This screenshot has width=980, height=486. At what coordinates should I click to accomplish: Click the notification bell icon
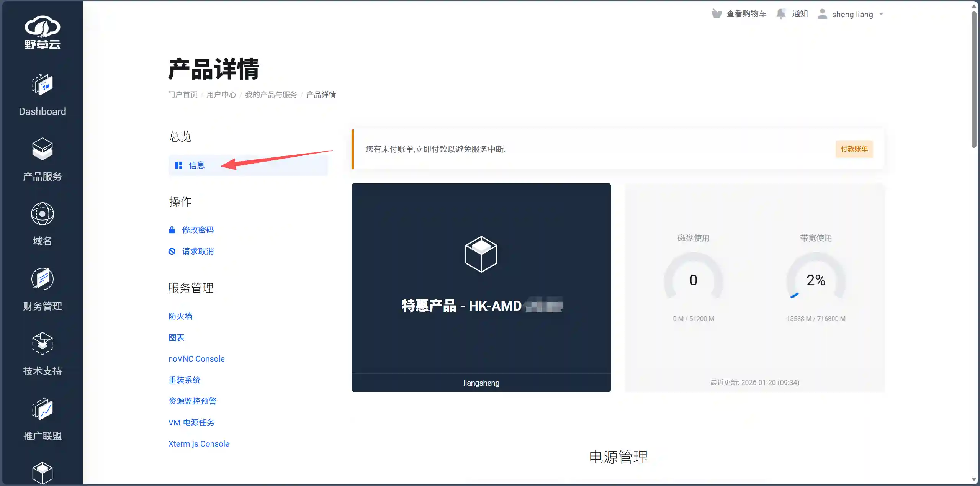pos(781,14)
